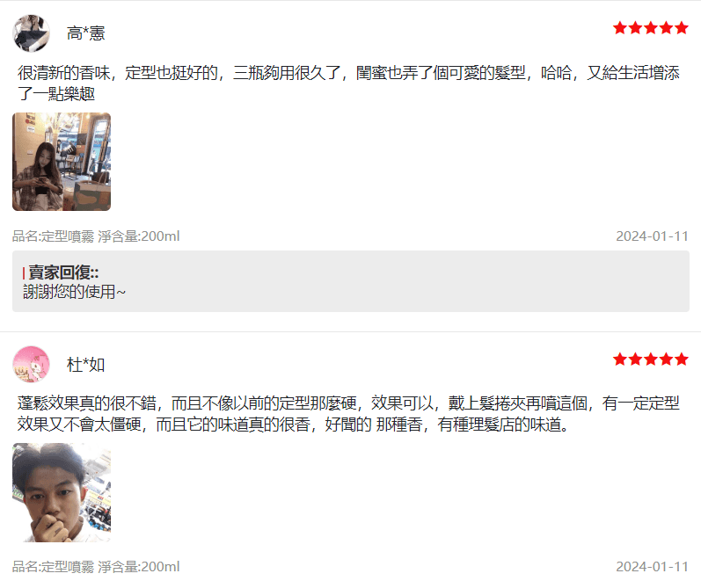Enlarge the café photo in 高*憲's review
The width and height of the screenshot is (701, 588).
pyautogui.click(x=62, y=162)
